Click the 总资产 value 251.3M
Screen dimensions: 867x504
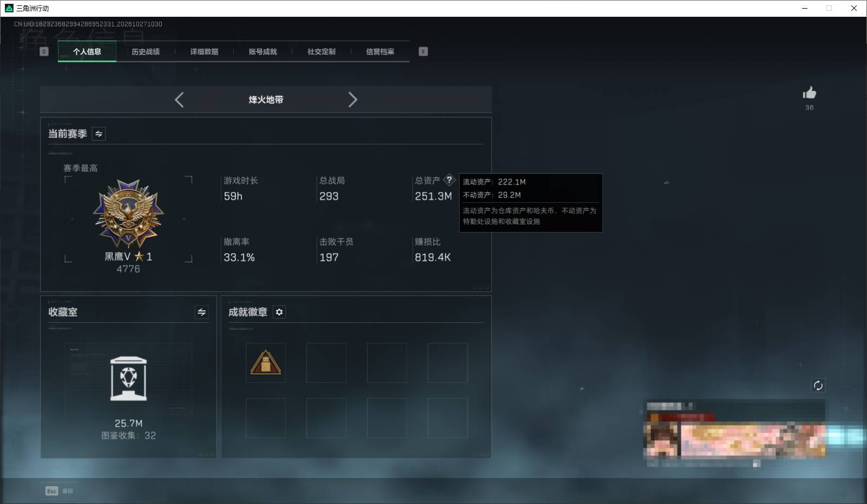click(433, 196)
